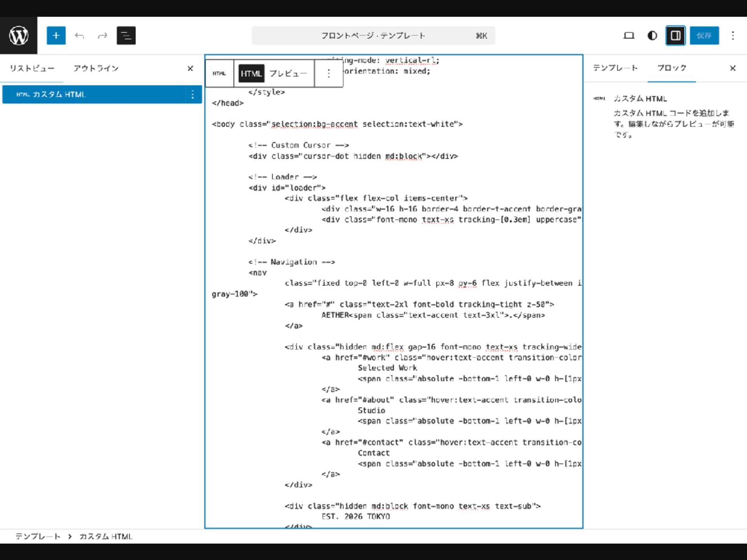Open the device preview view icon

click(x=629, y=35)
